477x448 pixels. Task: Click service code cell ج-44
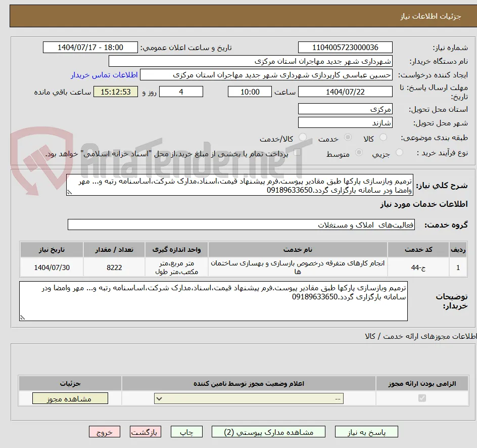(x=418, y=267)
